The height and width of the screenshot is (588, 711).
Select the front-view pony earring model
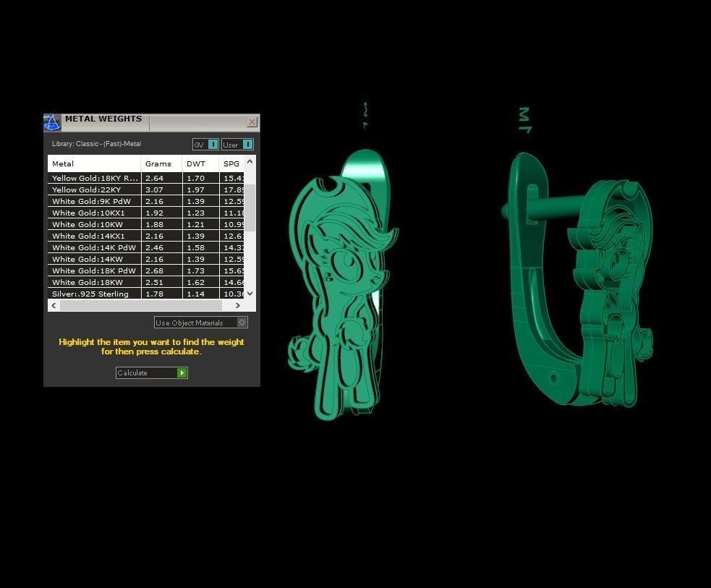pyautogui.click(x=344, y=286)
